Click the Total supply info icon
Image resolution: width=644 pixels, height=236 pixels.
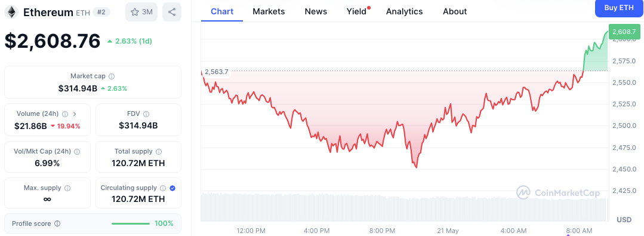click(x=159, y=152)
